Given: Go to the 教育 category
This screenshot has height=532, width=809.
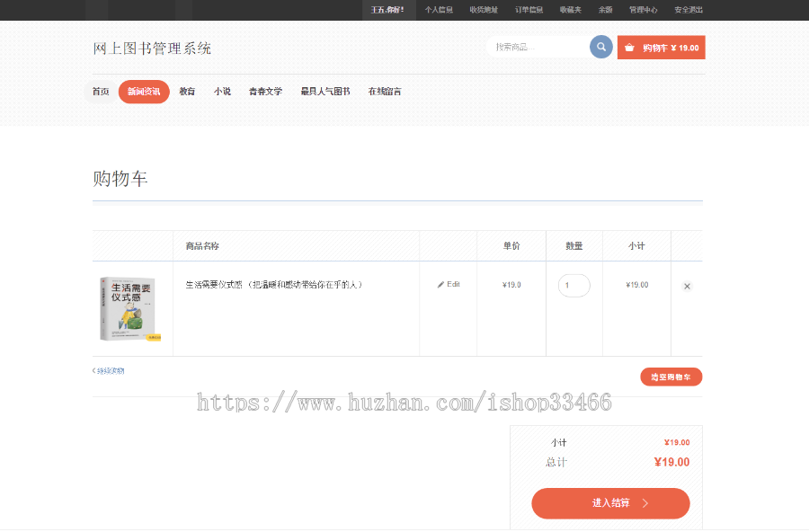Looking at the screenshot, I should click(x=187, y=92).
